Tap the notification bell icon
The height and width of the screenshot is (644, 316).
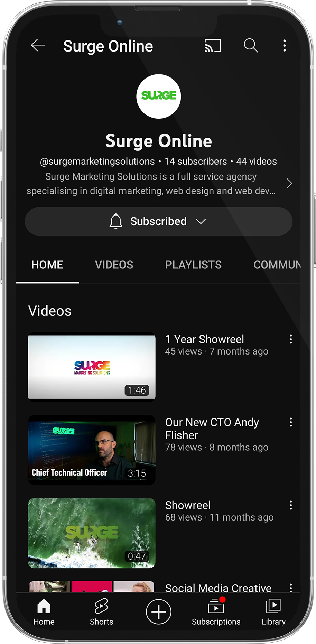pyautogui.click(x=116, y=221)
